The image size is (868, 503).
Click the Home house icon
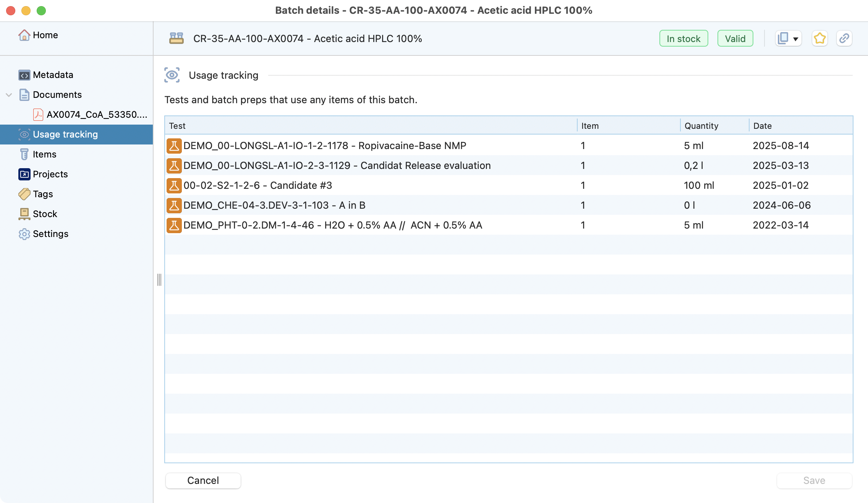tap(24, 35)
